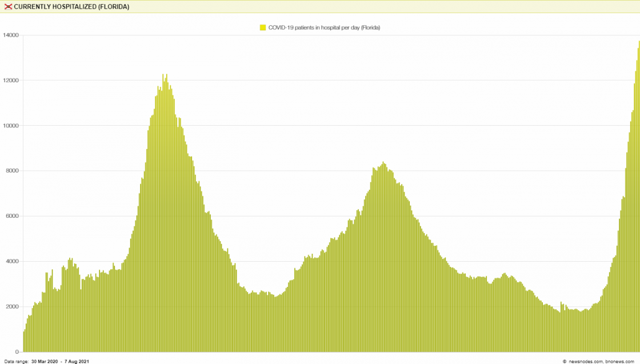Click the 8000 y-axis label
The height and width of the screenshot is (364, 640).
point(12,171)
